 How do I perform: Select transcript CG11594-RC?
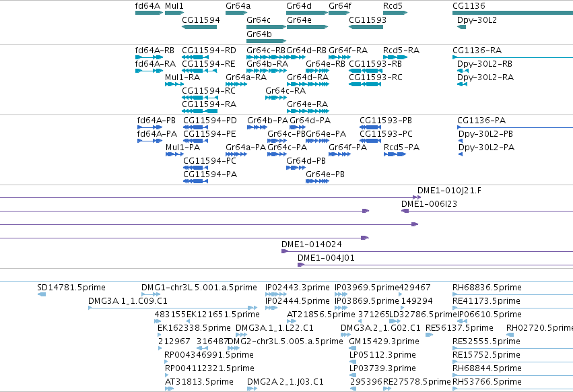[200, 98]
